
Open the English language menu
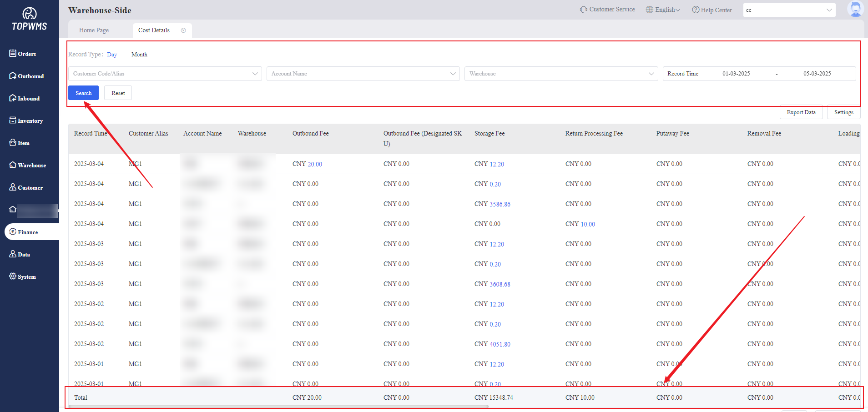pos(663,10)
